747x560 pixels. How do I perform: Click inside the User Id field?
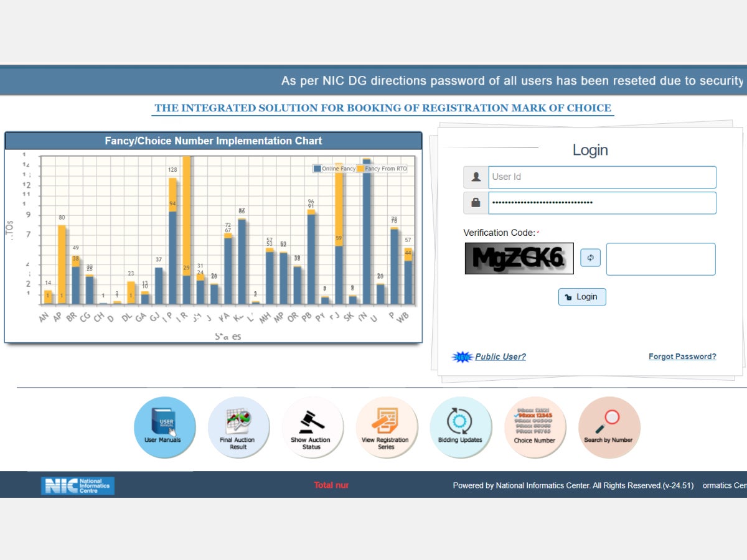(x=602, y=177)
